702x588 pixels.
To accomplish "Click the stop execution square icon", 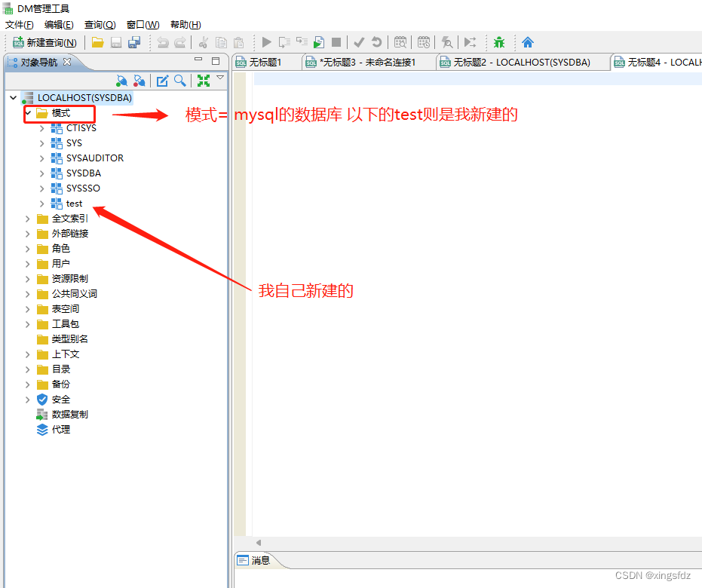I will pos(336,42).
